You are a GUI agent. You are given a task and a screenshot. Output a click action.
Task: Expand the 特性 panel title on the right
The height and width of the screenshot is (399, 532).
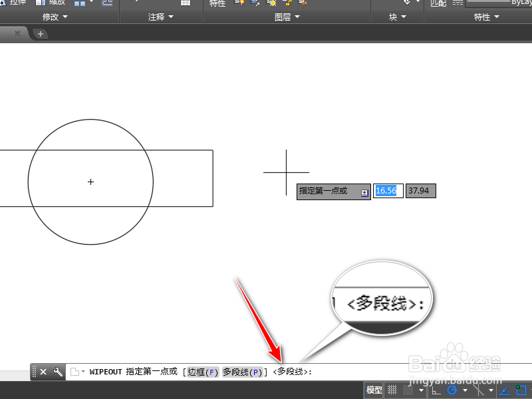[486, 17]
